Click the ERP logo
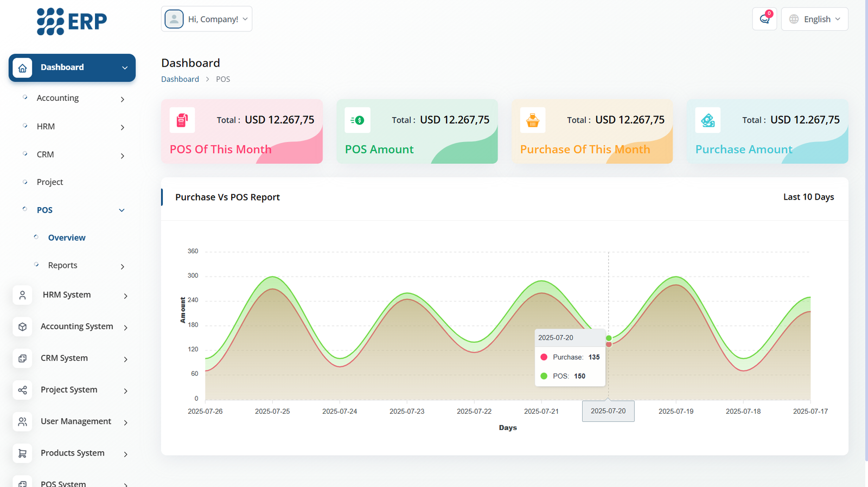 tap(72, 22)
